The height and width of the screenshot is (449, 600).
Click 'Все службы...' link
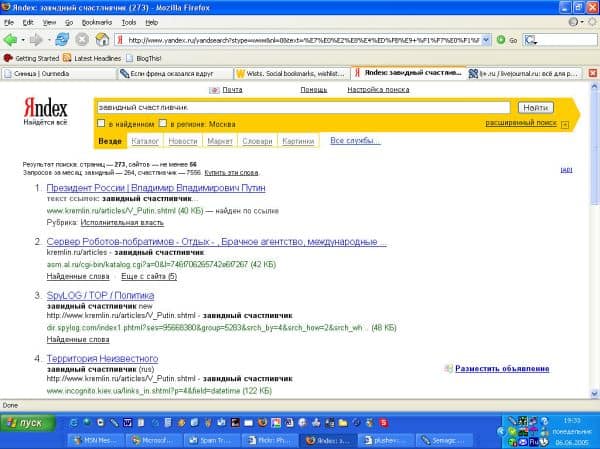pos(355,140)
